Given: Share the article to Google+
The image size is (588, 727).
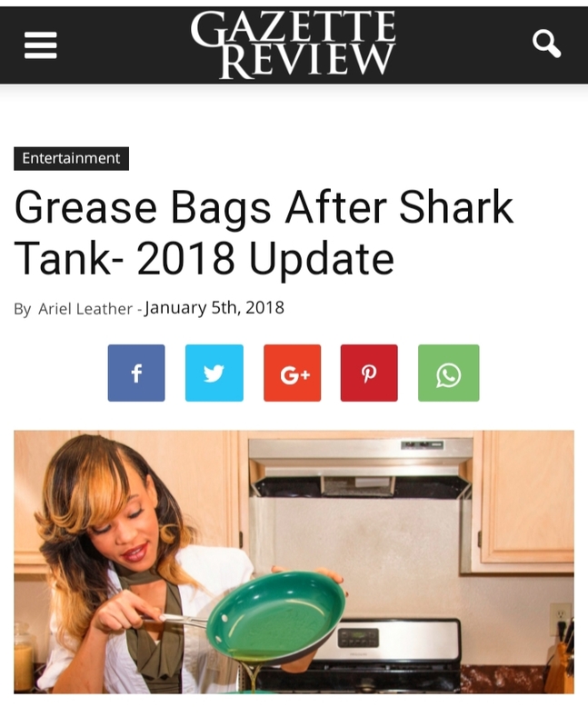Looking at the screenshot, I should [292, 373].
